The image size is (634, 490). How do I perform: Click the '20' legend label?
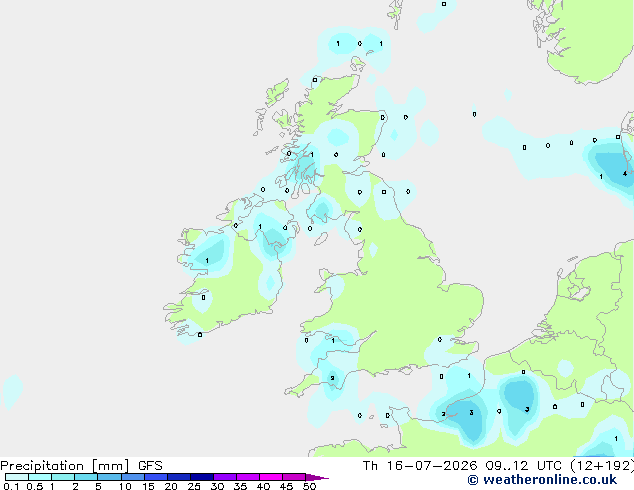click(x=171, y=486)
